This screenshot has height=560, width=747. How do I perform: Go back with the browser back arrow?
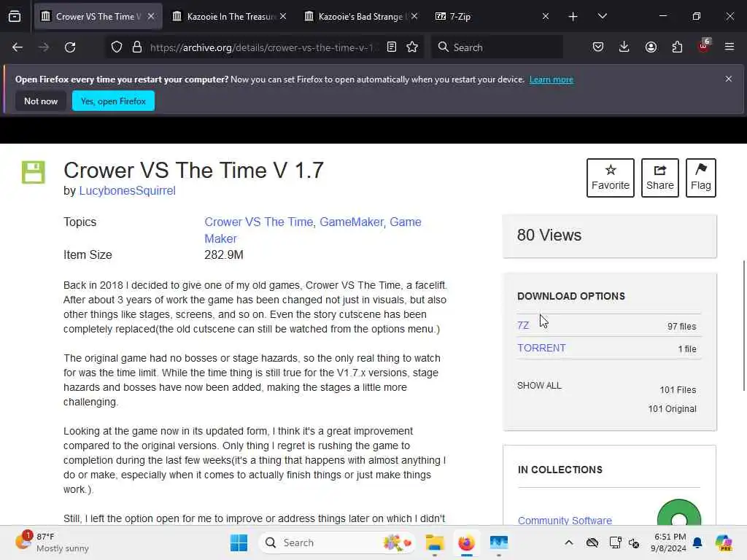tap(18, 47)
